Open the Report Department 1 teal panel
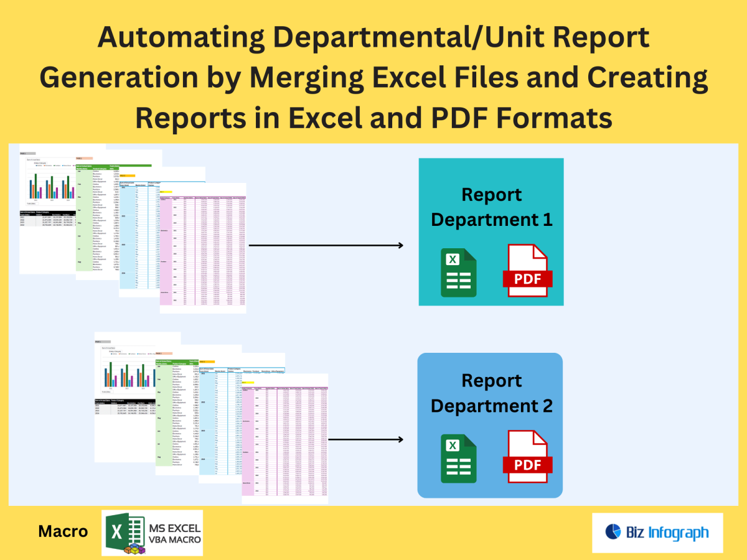Viewport: 747px width, 560px height. [x=491, y=231]
